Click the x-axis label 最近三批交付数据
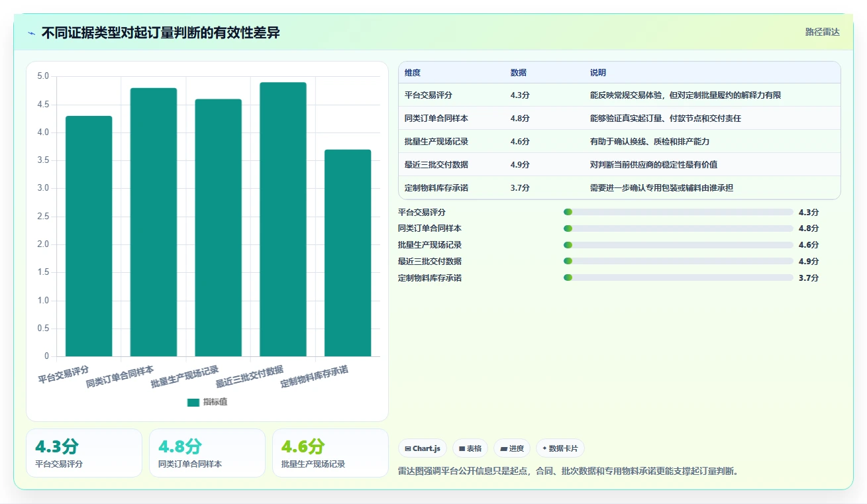Screen dimensions: 867x504 tap(250, 377)
